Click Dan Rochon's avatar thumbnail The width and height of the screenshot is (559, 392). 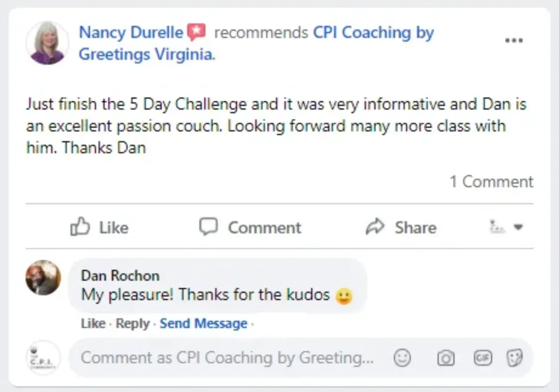tap(43, 278)
